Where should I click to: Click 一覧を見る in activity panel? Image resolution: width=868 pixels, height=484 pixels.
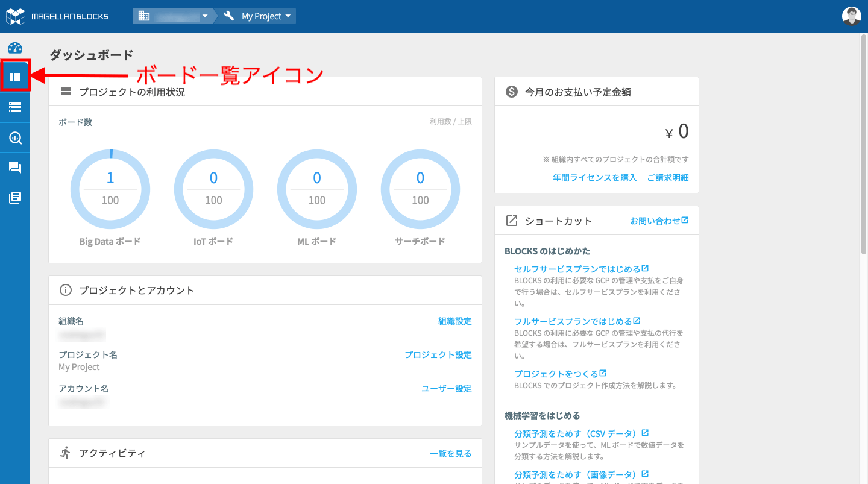(451, 453)
